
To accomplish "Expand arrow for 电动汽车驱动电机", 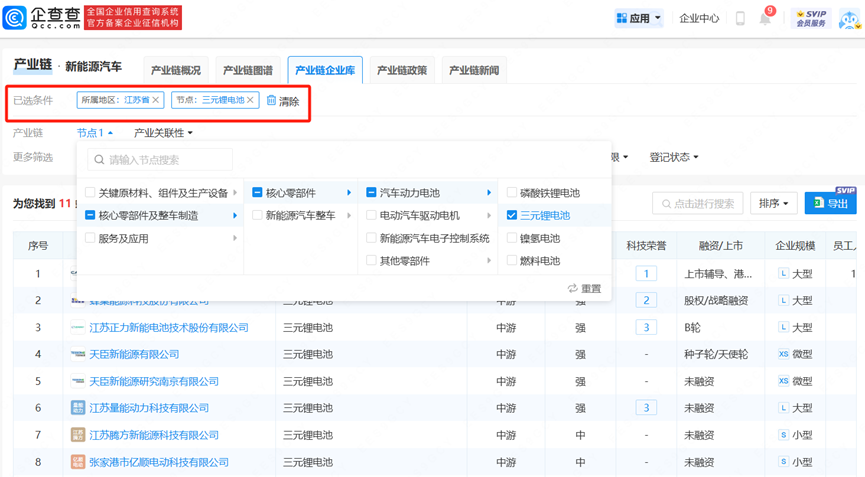I will [x=489, y=215].
